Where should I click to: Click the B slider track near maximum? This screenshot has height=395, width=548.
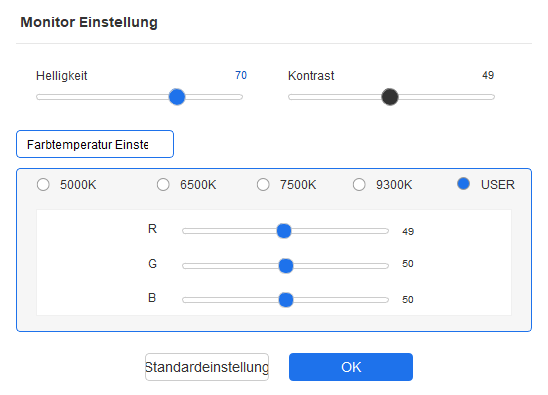(x=383, y=300)
